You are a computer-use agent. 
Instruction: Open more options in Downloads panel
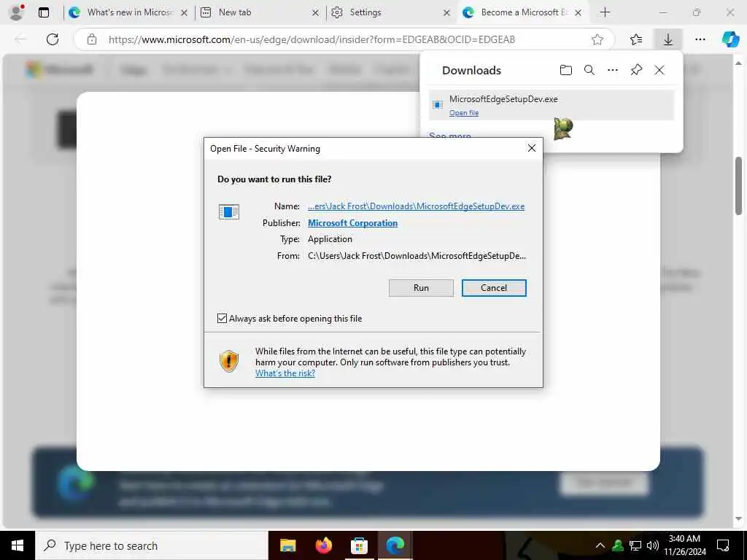pyautogui.click(x=613, y=71)
